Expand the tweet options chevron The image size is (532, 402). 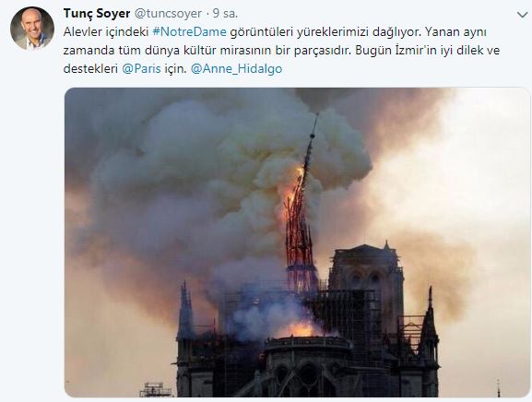click(523, 15)
